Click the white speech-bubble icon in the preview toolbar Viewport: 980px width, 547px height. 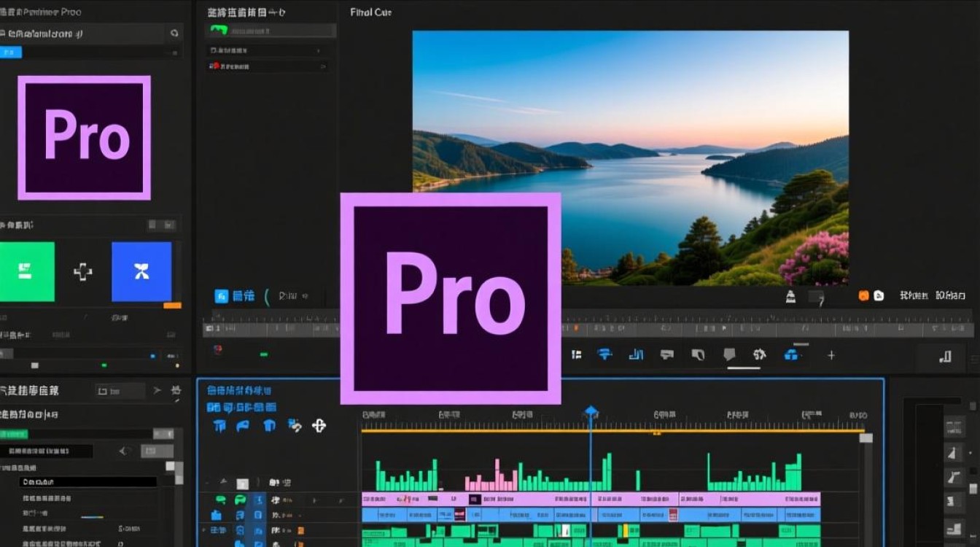[666, 354]
